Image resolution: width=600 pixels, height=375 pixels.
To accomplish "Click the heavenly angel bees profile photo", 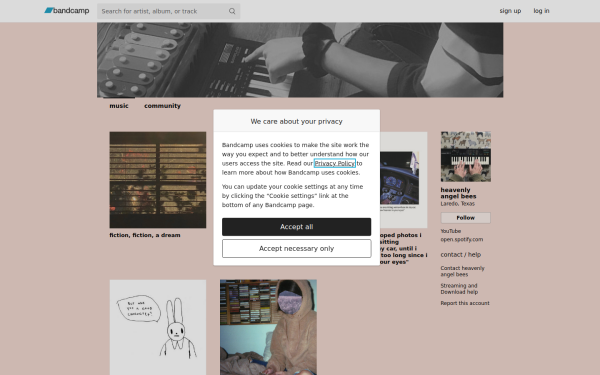I will [466, 157].
